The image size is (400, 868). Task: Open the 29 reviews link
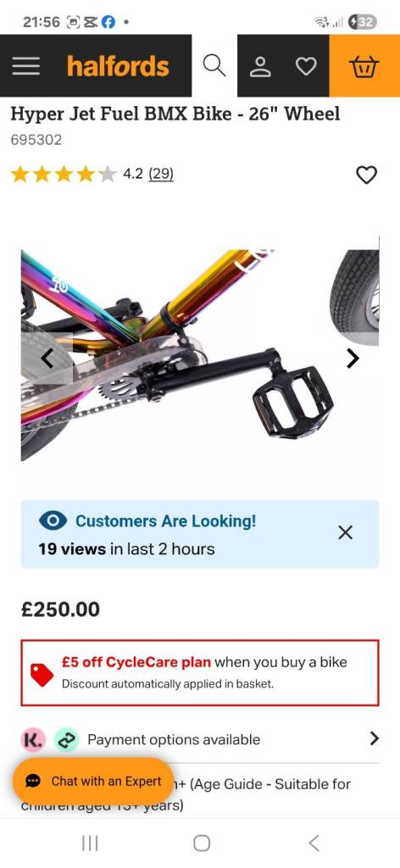161,174
